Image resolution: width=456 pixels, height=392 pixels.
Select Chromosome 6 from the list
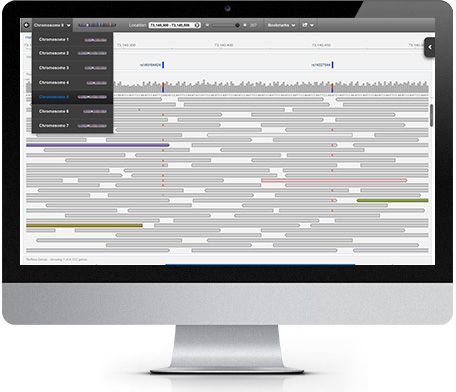tap(72, 111)
